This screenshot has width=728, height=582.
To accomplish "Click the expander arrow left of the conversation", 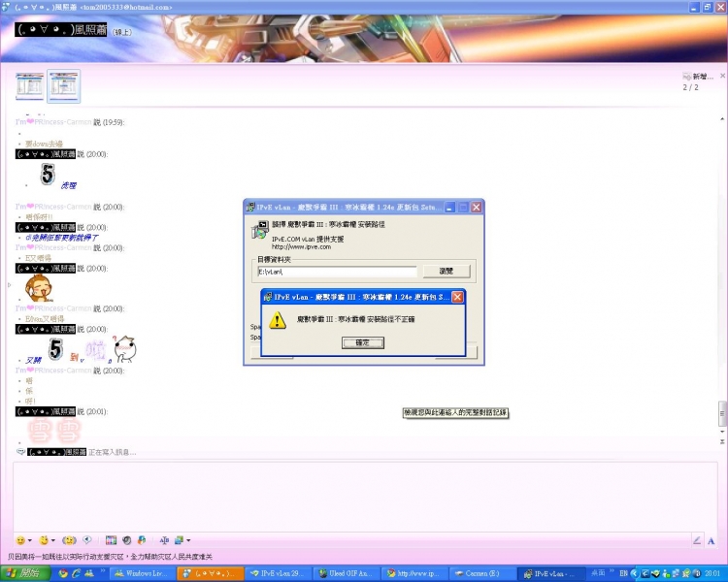I will click(x=9, y=285).
